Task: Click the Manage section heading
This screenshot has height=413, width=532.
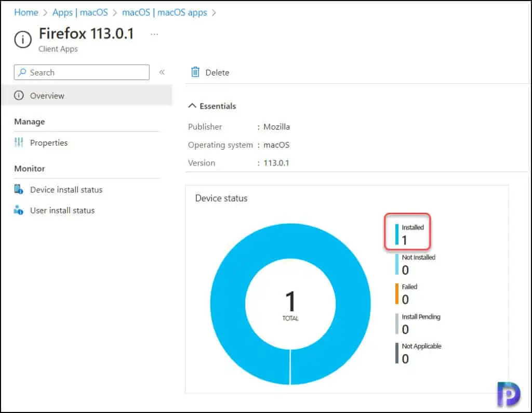Action: (30, 122)
